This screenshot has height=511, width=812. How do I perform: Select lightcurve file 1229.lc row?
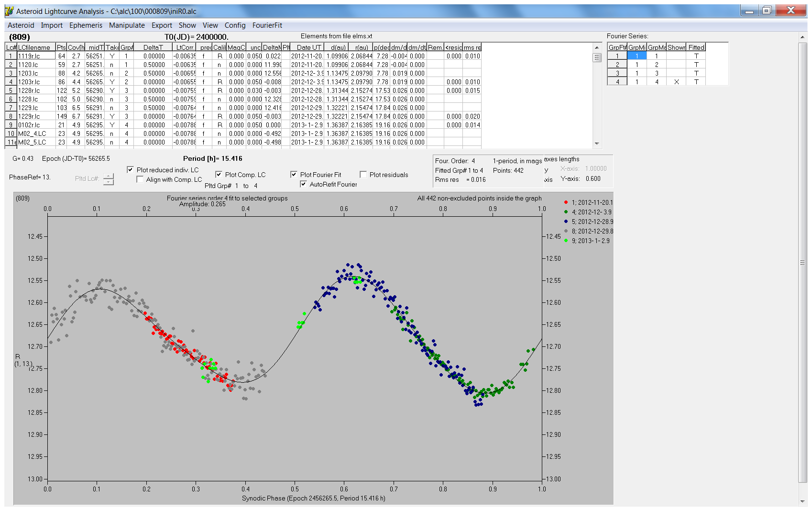[x=243, y=108]
